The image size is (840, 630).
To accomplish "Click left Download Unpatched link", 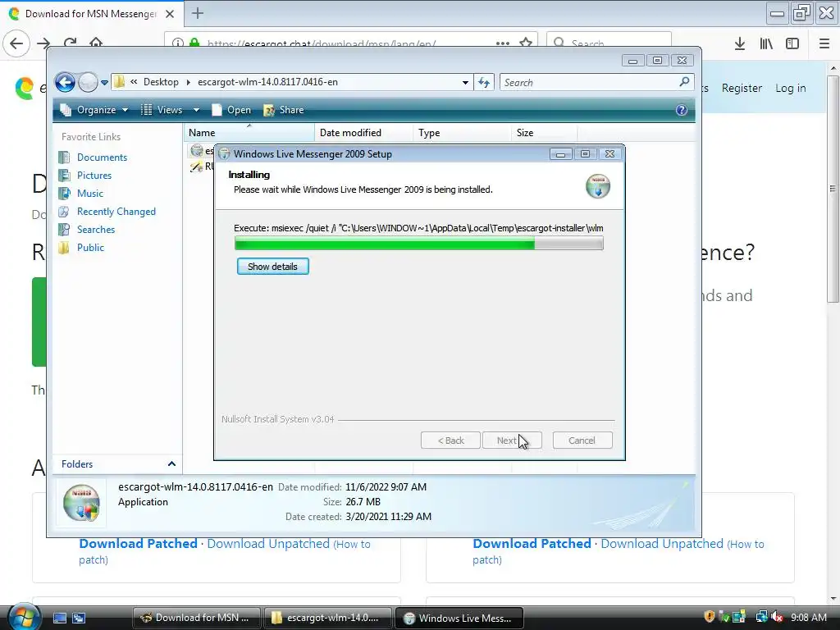I will click(268, 544).
